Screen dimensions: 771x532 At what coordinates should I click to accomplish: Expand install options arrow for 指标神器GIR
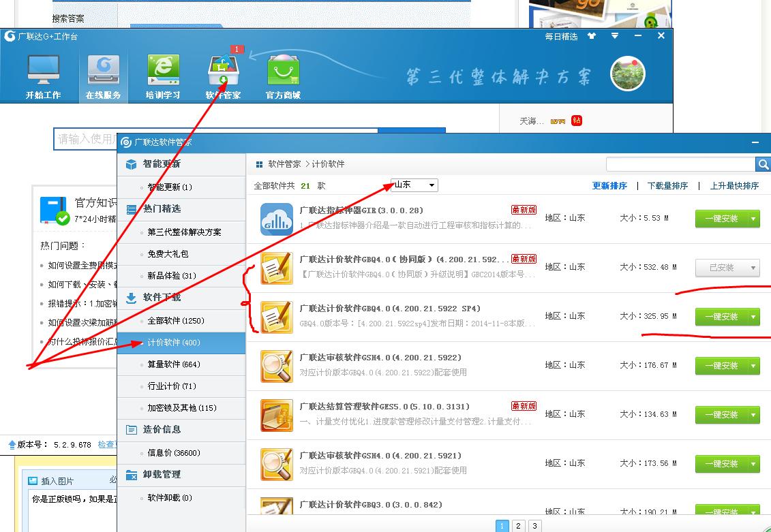753,219
